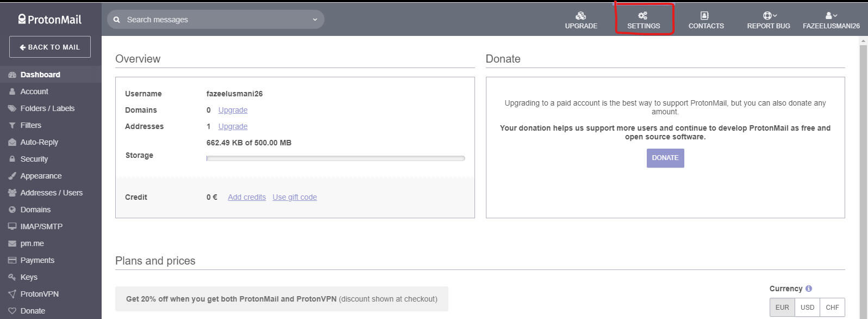Click the Add credits link
Image resolution: width=868 pixels, height=319 pixels.
coord(247,197)
